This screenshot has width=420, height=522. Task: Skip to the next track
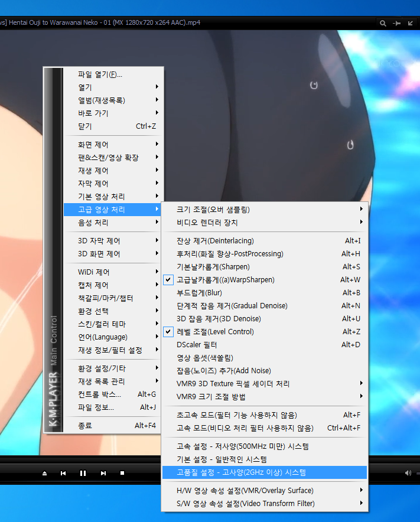click(103, 473)
